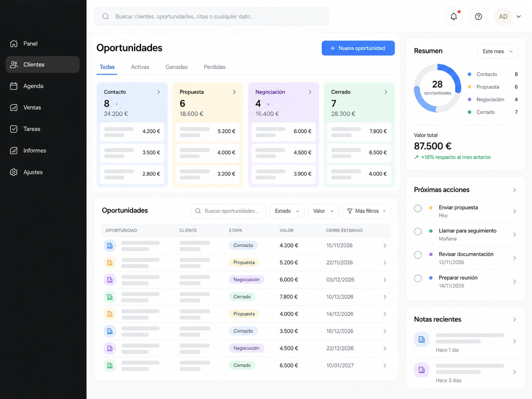The image size is (532, 399).
Task: Open the 7.800 € card in Cerrado
Action: pos(359,132)
